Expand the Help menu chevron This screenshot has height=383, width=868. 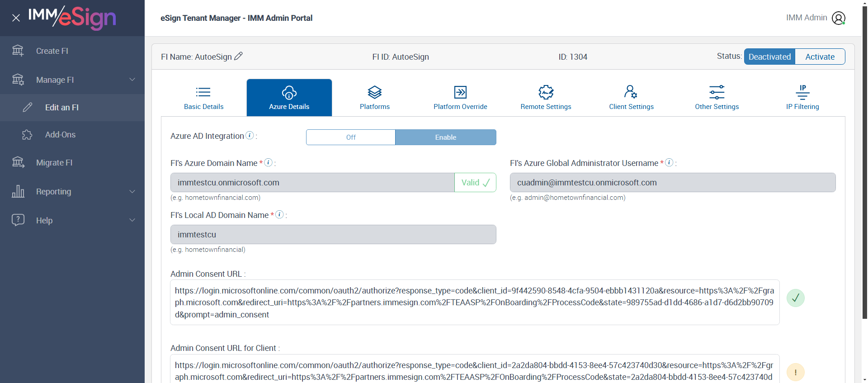tap(132, 220)
